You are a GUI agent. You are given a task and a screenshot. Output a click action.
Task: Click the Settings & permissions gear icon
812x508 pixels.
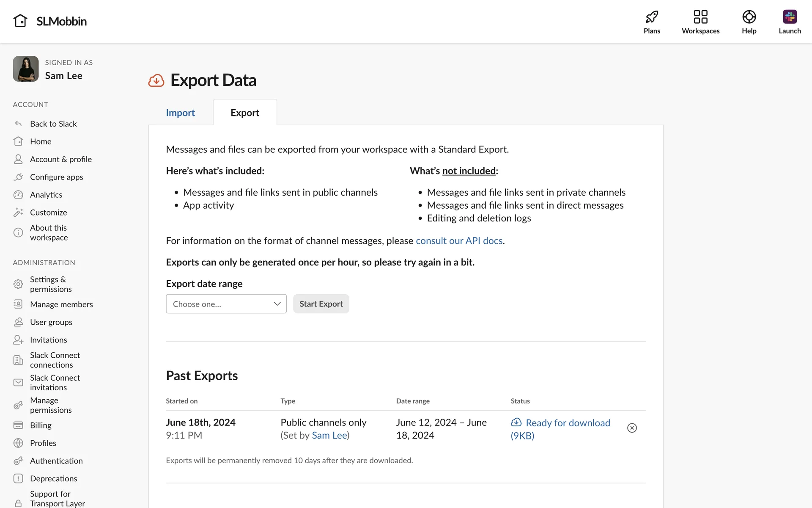point(18,284)
